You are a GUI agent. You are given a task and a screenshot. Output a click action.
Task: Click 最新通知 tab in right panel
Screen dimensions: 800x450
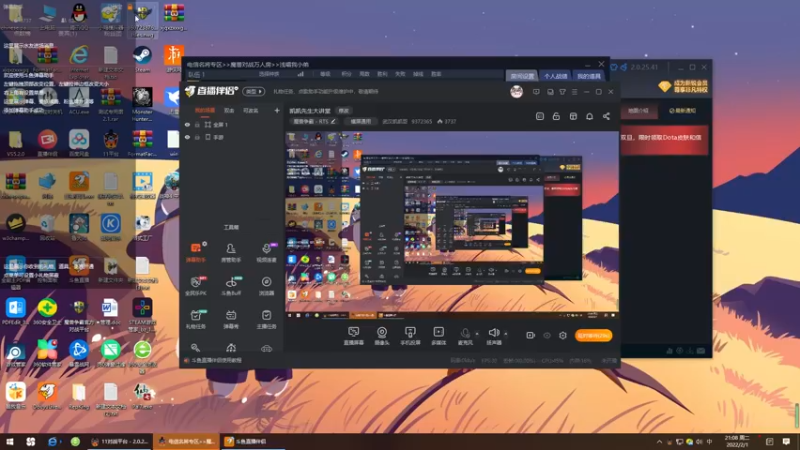[x=682, y=111]
